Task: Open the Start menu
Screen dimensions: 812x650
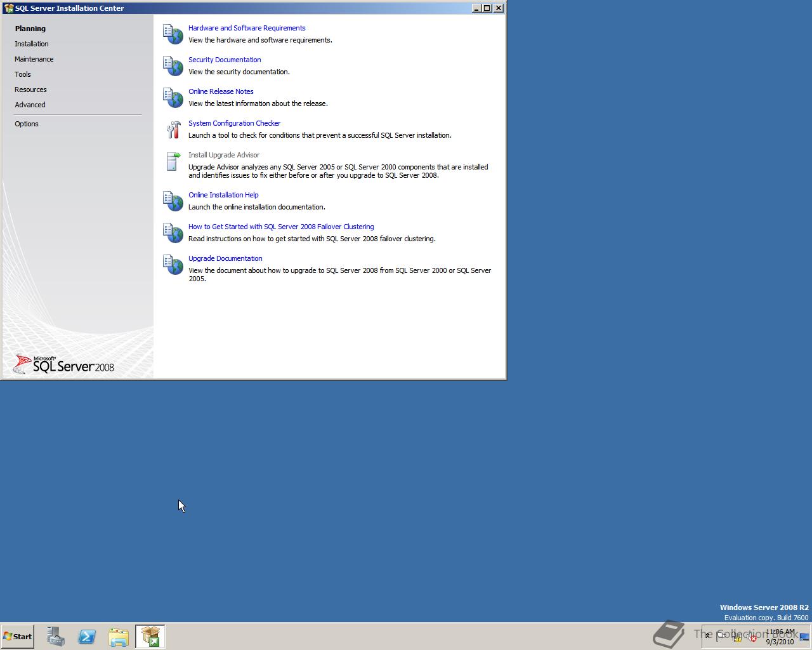Action: coord(17,637)
